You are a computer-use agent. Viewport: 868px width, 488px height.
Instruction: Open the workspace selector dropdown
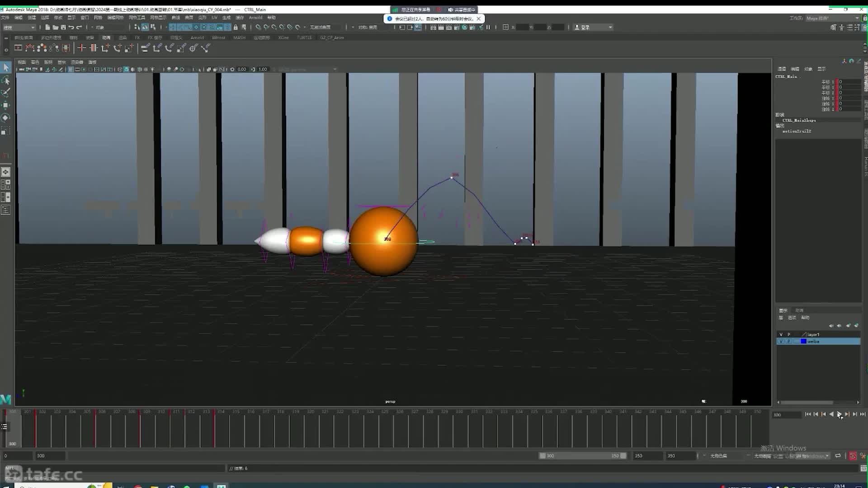pyautogui.click(x=832, y=18)
